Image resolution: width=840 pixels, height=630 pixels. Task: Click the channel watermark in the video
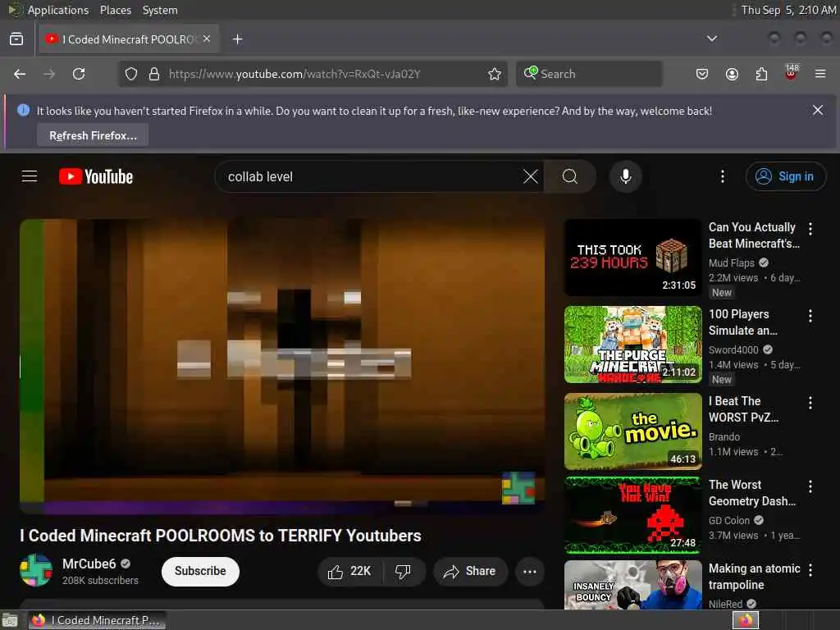[518, 487]
